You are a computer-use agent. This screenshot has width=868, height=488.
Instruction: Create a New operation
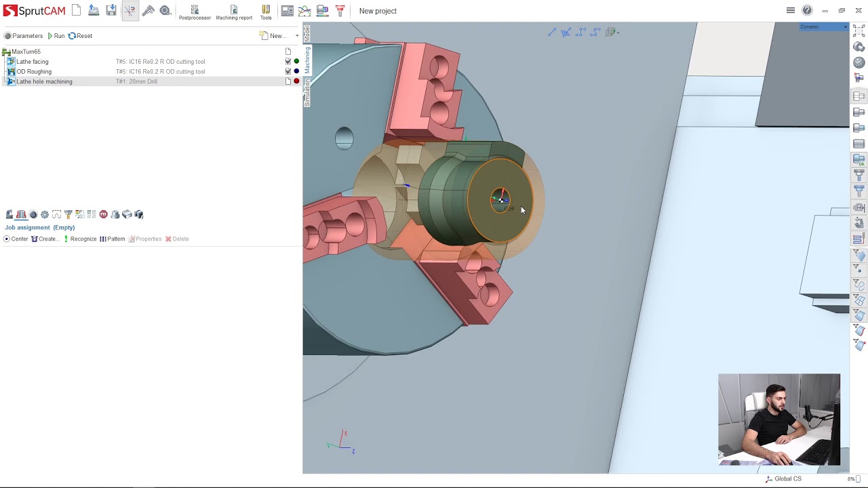(x=273, y=36)
